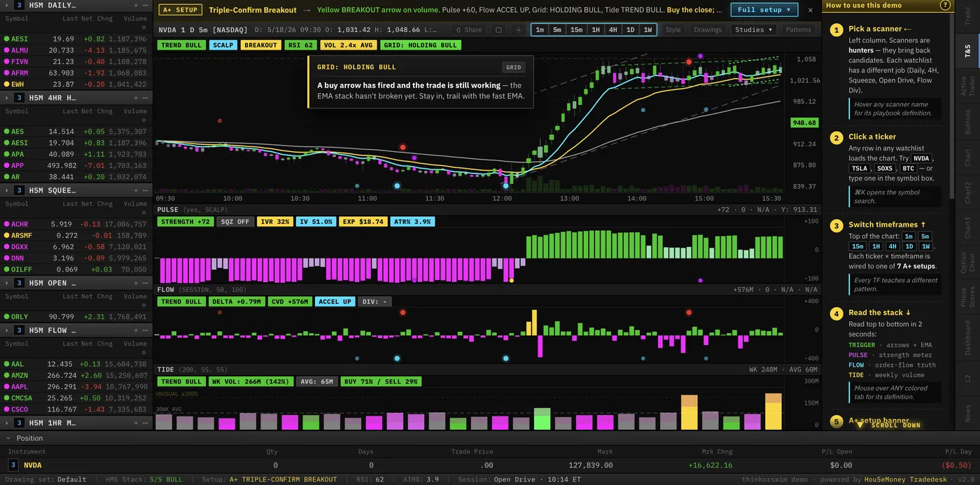Toggle the DIV: - flow tag
The width and height of the screenshot is (980, 485).
click(376, 302)
